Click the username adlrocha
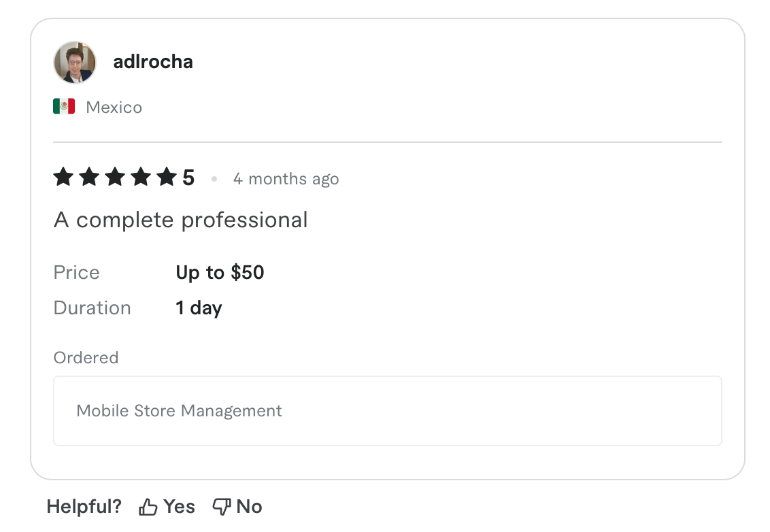Viewport: 770px width, 532px height. pyautogui.click(x=153, y=62)
